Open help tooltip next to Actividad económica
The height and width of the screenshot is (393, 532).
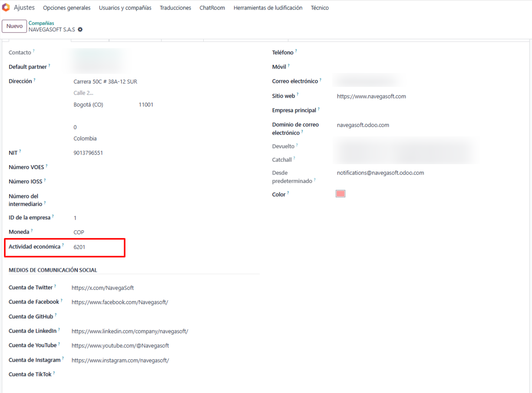pos(63,245)
